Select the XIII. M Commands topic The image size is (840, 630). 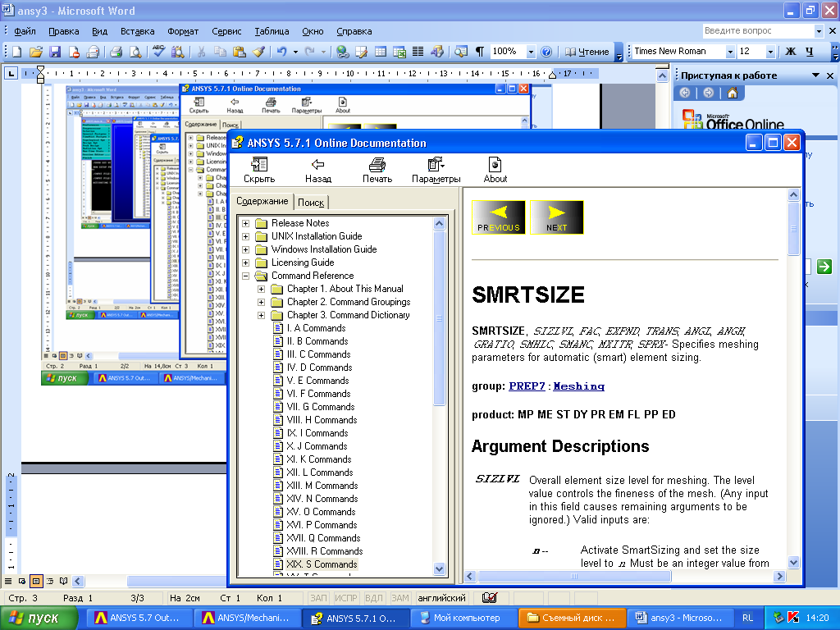(x=322, y=486)
